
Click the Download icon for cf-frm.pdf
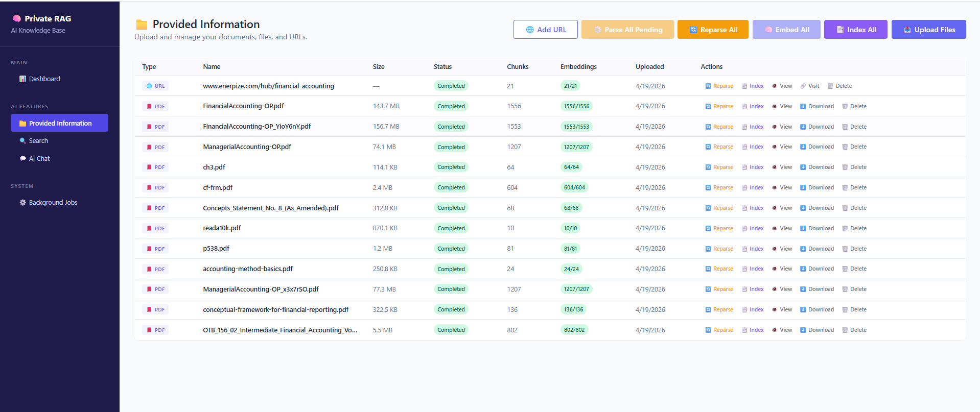point(803,188)
